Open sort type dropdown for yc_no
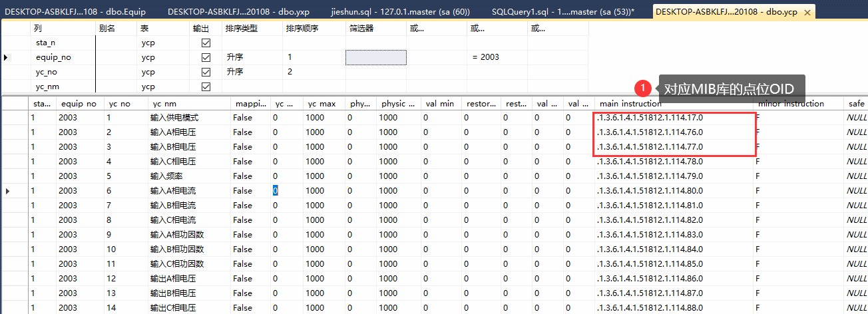Screen dimensions: 868x314 252,72
